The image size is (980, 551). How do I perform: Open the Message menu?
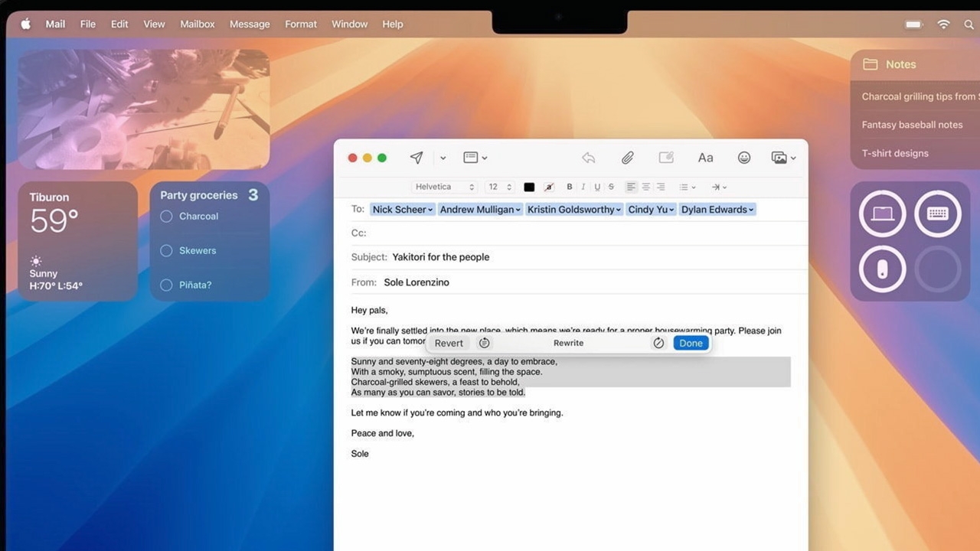pyautogui.click(x=250, y=24)
